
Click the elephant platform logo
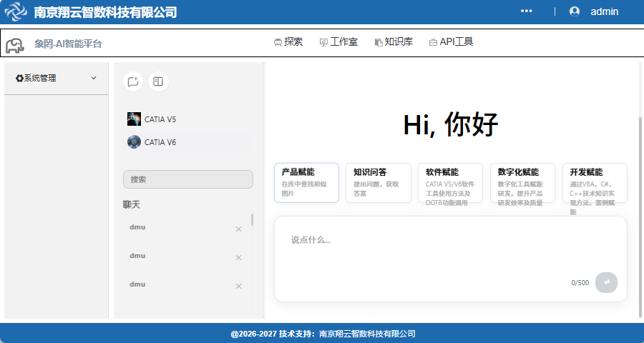coord(15,46)
